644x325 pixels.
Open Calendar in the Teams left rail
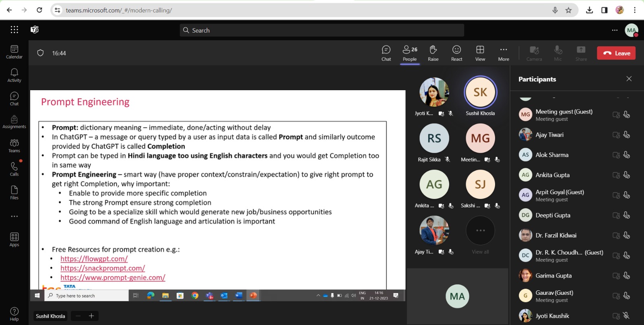(14, 52)
